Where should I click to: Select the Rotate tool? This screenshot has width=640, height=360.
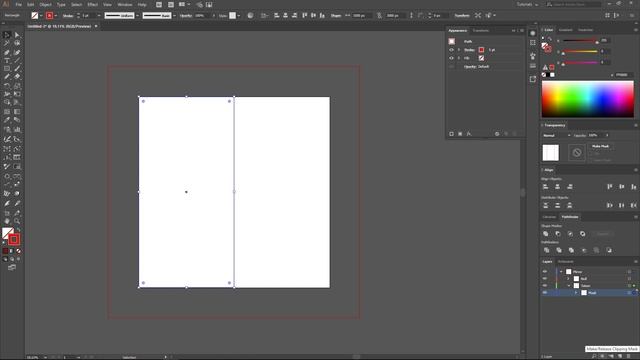pos(7,86)
